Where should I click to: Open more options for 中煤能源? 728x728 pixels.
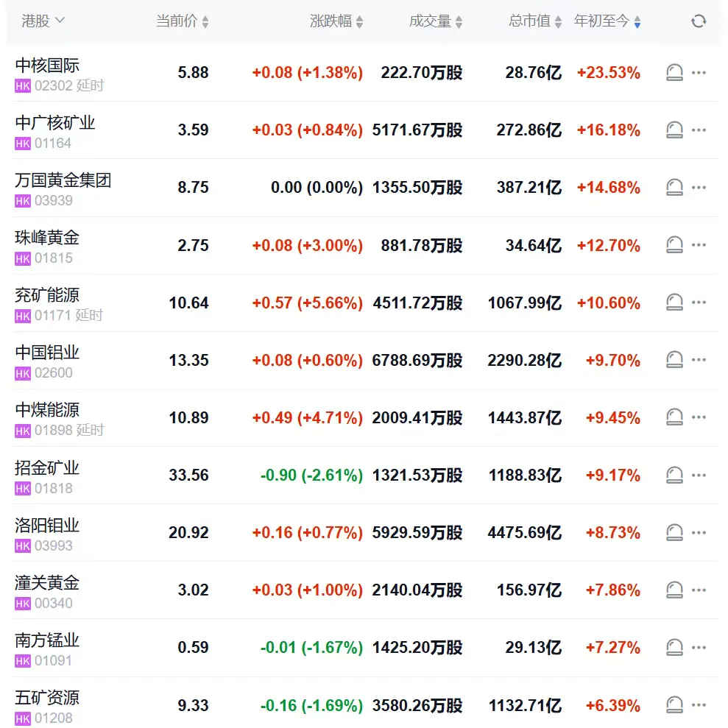click(699, 417)
